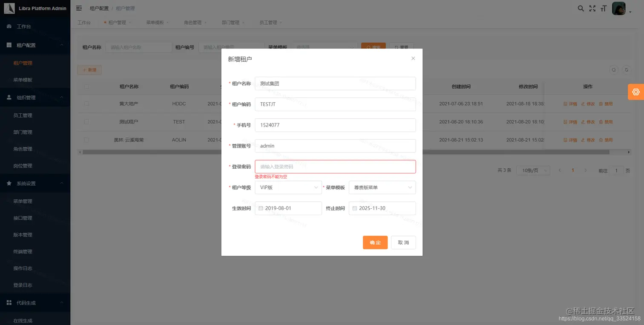The width and height of the screenshot is (644, 325).
Task: Collapse the 代码生成 sidebar group chevron
Action: (61, 302)
